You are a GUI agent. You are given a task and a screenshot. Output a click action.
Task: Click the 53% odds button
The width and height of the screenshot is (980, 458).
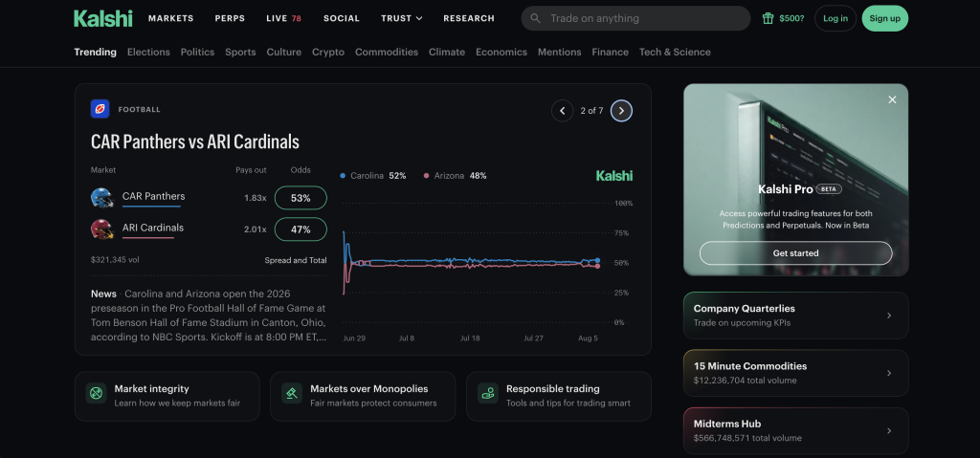point(301,197)
